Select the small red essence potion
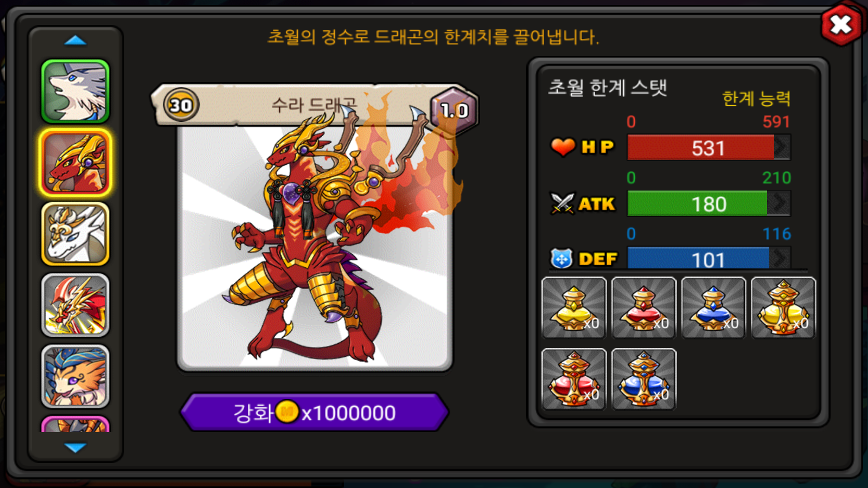 point(644,308)
